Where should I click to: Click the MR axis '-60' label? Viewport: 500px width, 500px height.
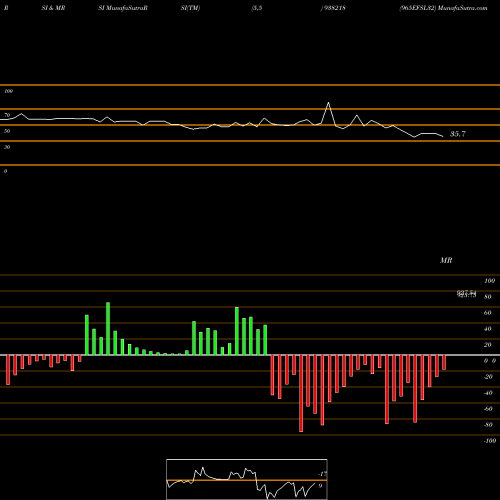point(488,409)
